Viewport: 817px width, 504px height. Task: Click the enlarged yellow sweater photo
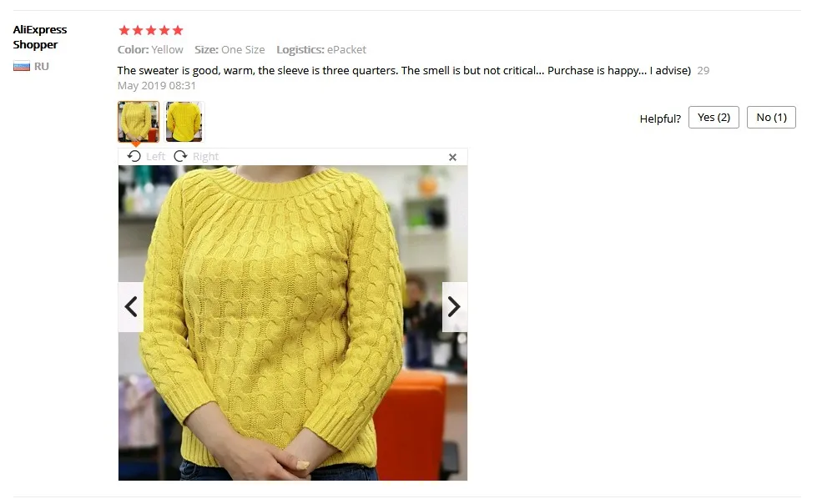293,323
